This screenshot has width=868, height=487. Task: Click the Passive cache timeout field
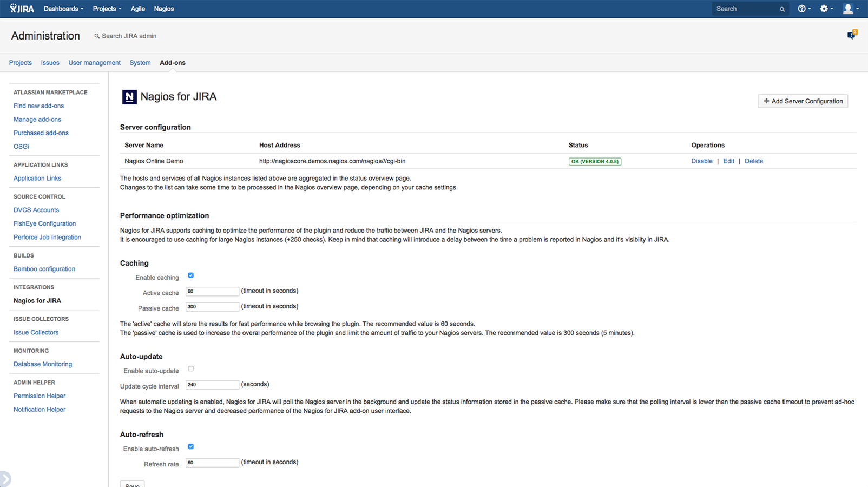pos(212,307)
